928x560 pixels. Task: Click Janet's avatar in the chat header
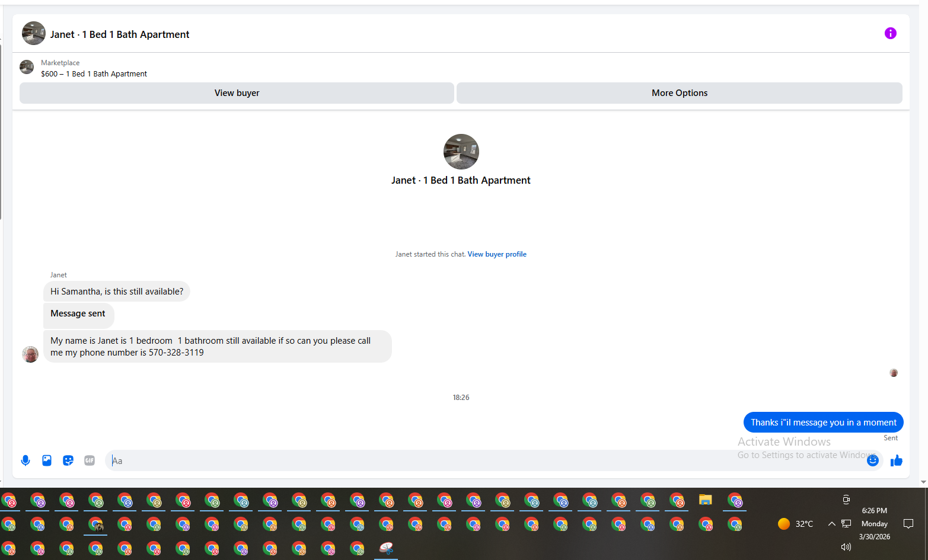[34, 33]
